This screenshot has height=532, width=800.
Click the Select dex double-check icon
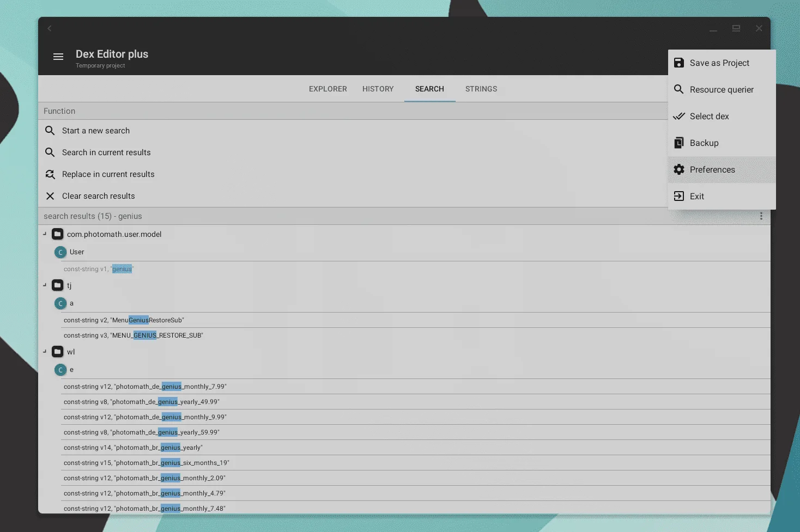point(679,116)
